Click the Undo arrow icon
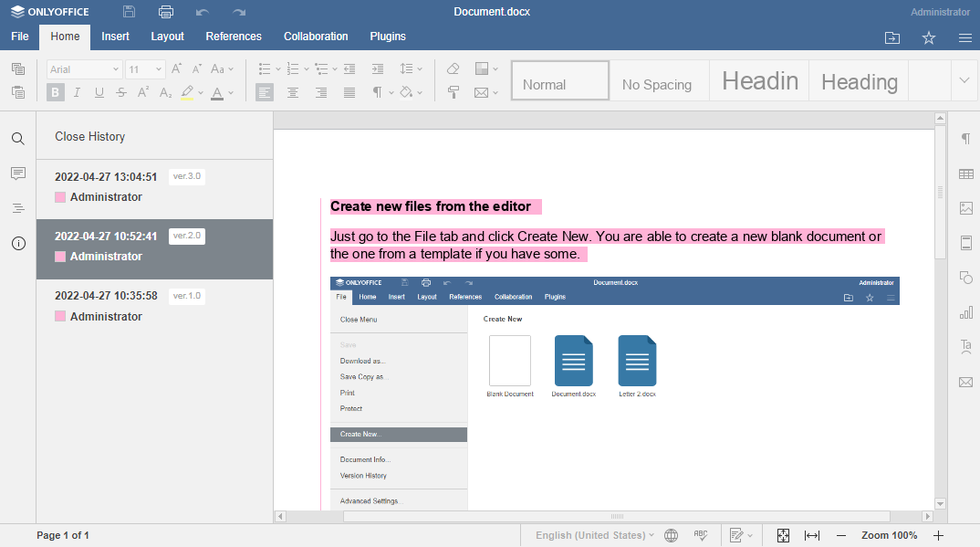Viewport: 980px width, 547px height. click(x=202, y=12)
